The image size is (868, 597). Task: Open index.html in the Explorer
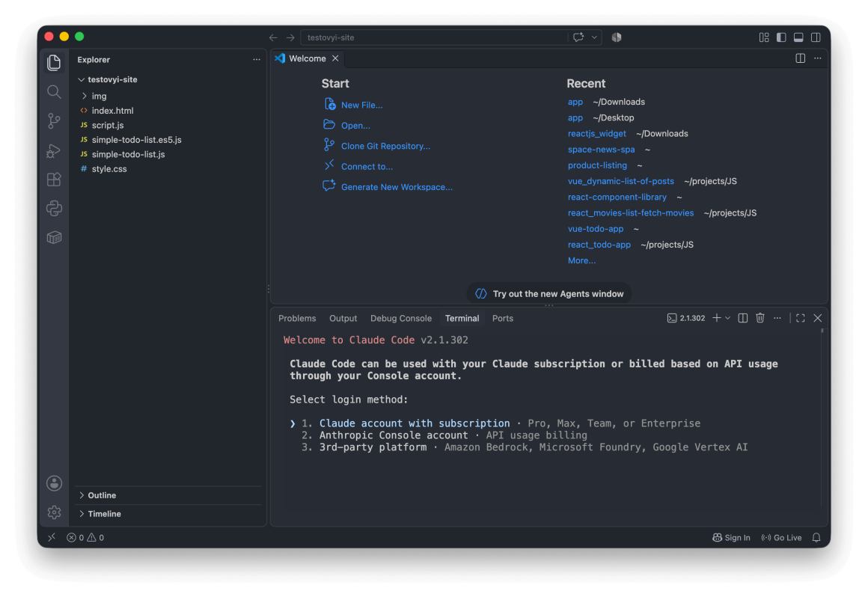[x=112, y=111]
